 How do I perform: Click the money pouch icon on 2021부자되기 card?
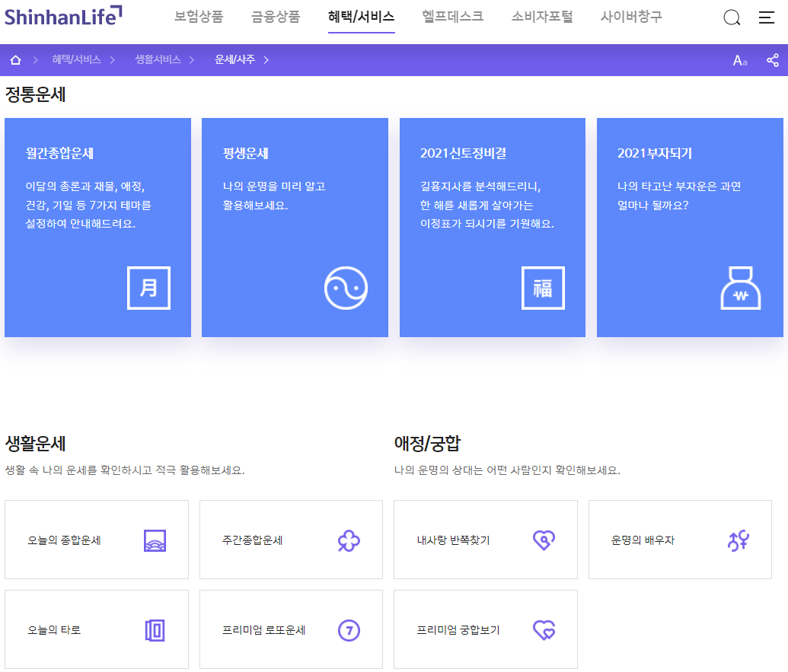point(739,288)
